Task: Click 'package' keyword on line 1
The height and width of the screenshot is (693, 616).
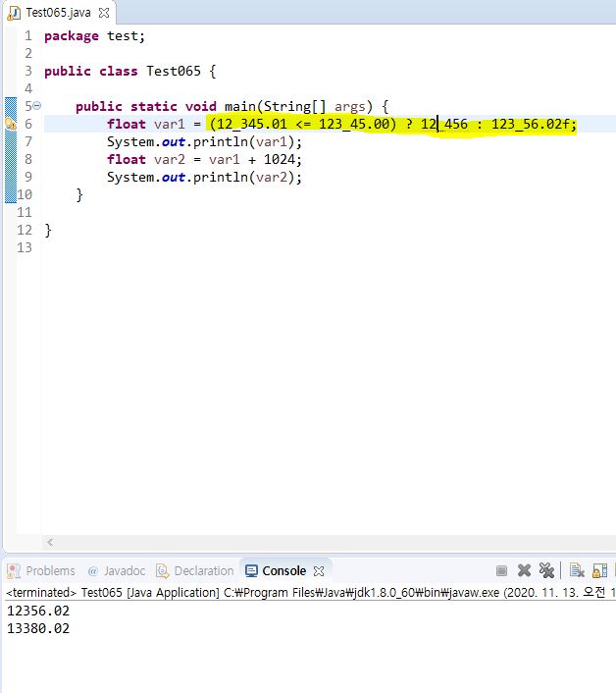Action: (x=71, y=36)
